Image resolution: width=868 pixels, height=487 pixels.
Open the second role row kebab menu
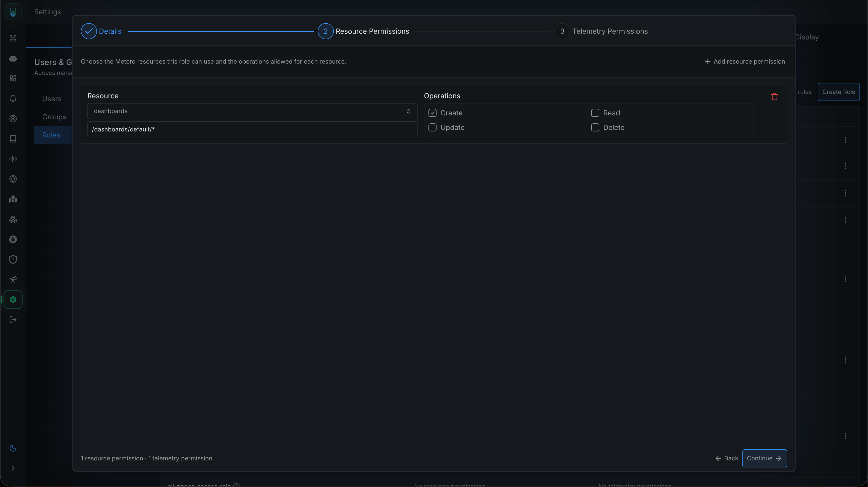[845, 167]
